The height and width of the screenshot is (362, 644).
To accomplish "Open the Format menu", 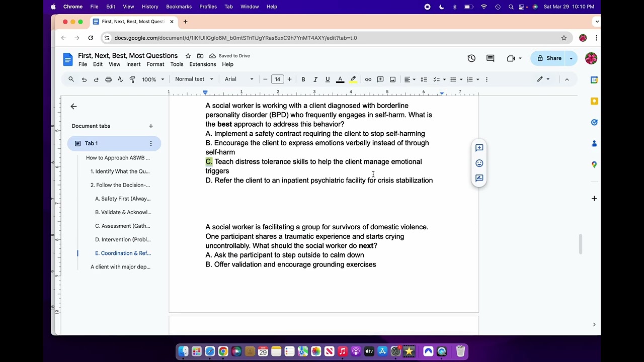I will click(x=155, y=64).
